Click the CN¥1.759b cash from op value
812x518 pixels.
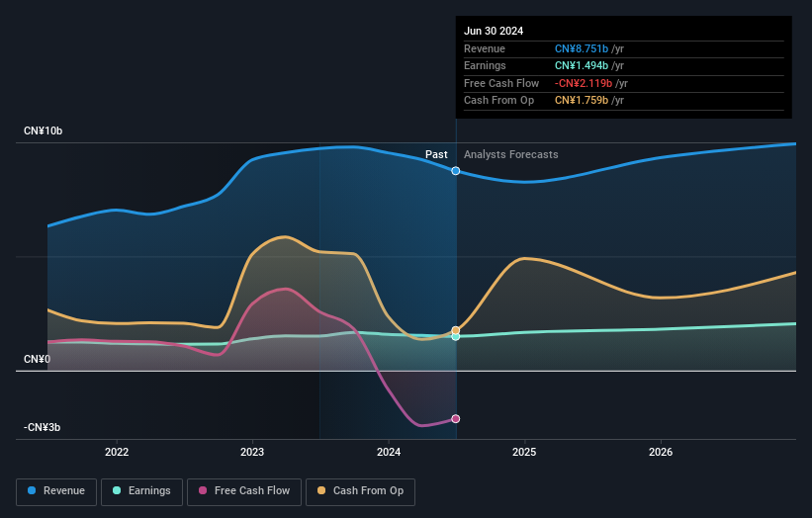(582, 101)
